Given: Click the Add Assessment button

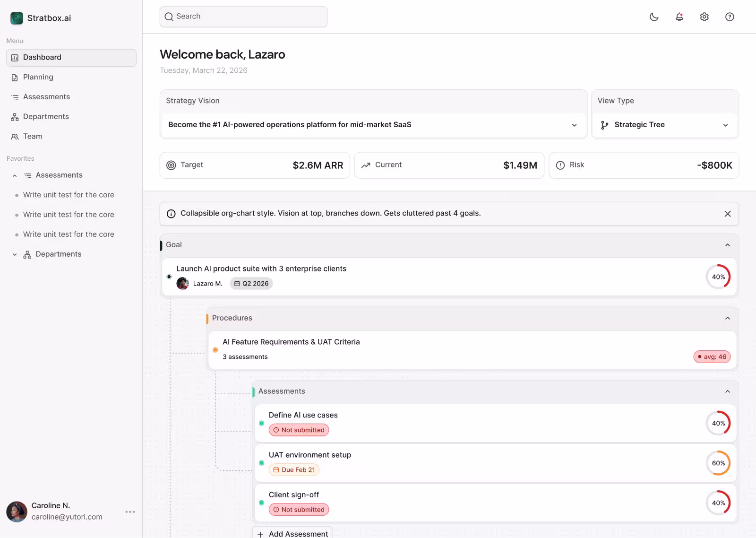Looking at the screenshot, I should [x=292, y=533].
